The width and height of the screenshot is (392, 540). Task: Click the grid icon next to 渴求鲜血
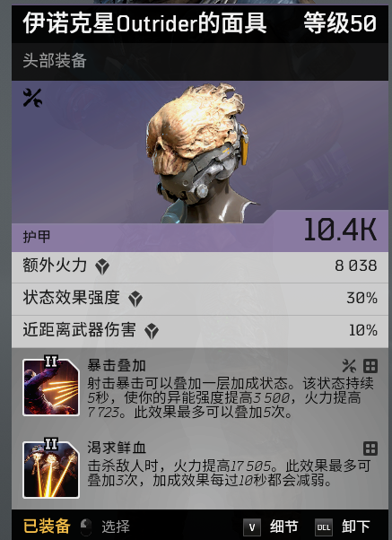(x=370, y=449)
